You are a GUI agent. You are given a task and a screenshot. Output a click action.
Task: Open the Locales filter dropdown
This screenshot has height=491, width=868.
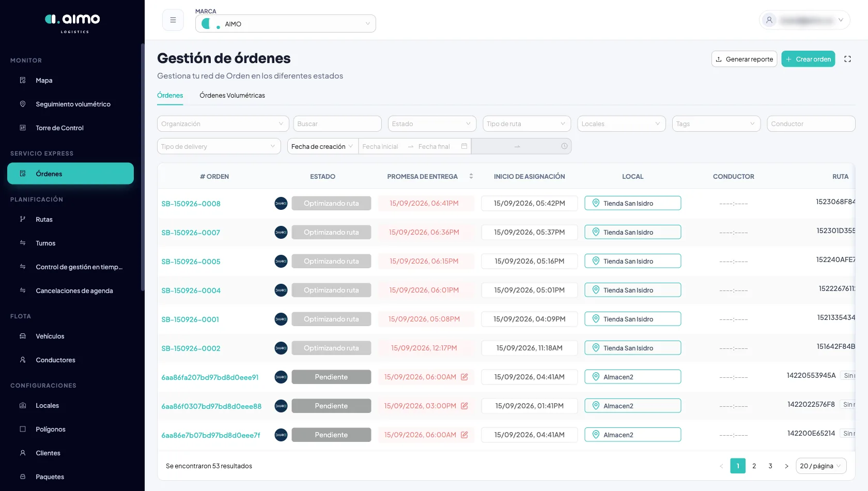pyautogui.click(x=622, y=124)
